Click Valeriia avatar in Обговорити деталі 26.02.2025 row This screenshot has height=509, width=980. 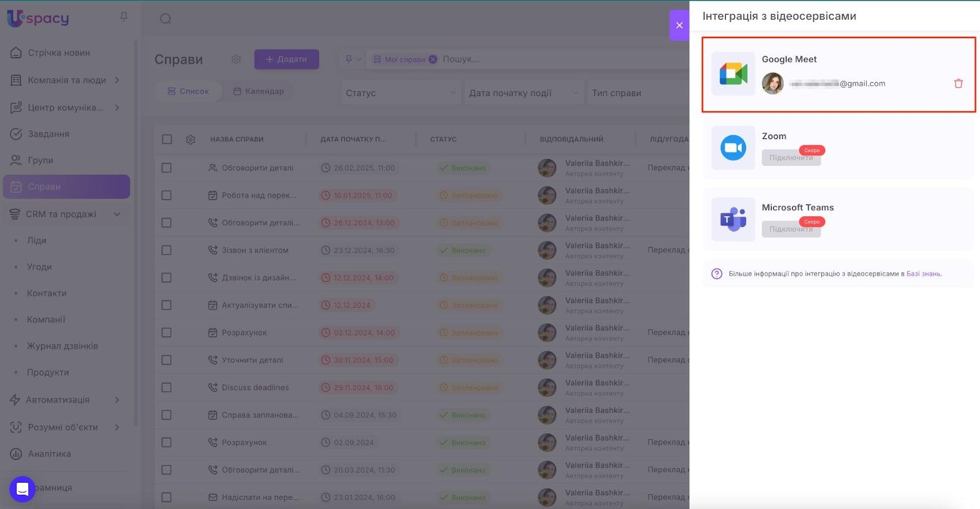(547, 168)
